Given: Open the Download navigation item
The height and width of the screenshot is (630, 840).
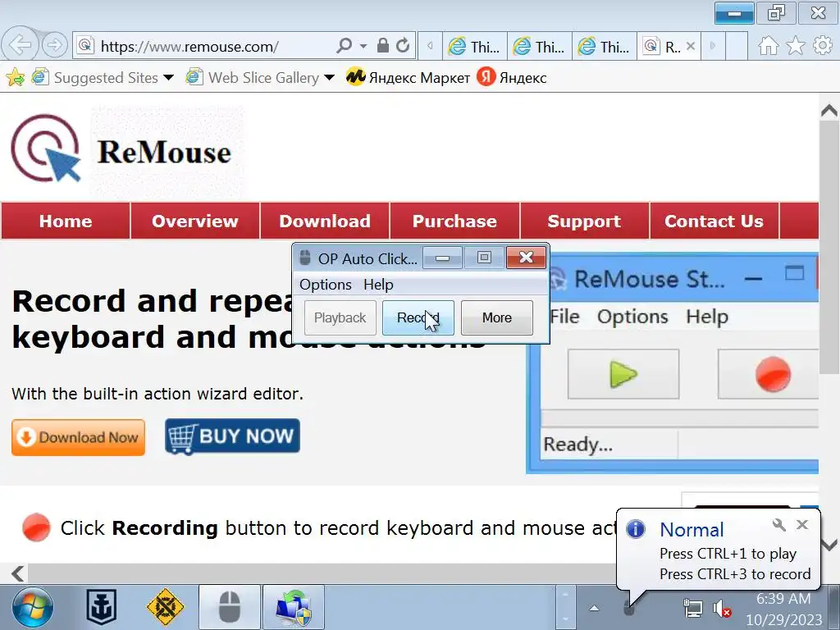Looking at the screenshot, I should point(325,221).
